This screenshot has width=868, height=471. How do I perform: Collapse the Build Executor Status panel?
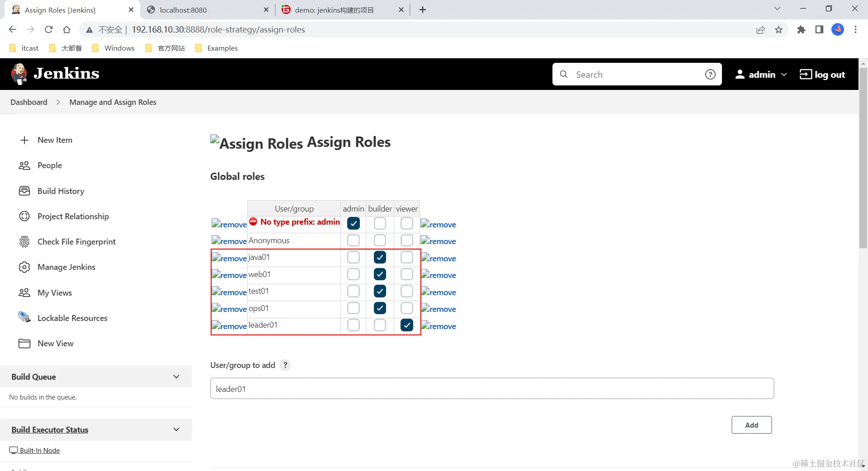point(176,429)
